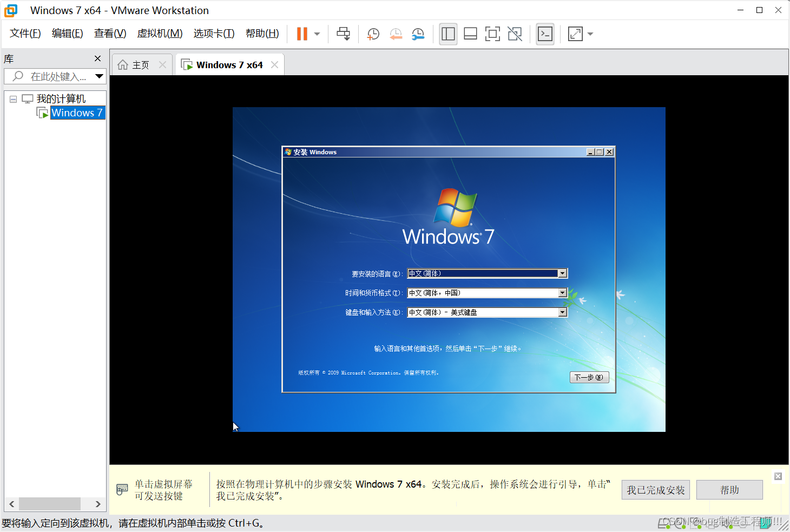Open the 查看(V) menu

(110, 34)
